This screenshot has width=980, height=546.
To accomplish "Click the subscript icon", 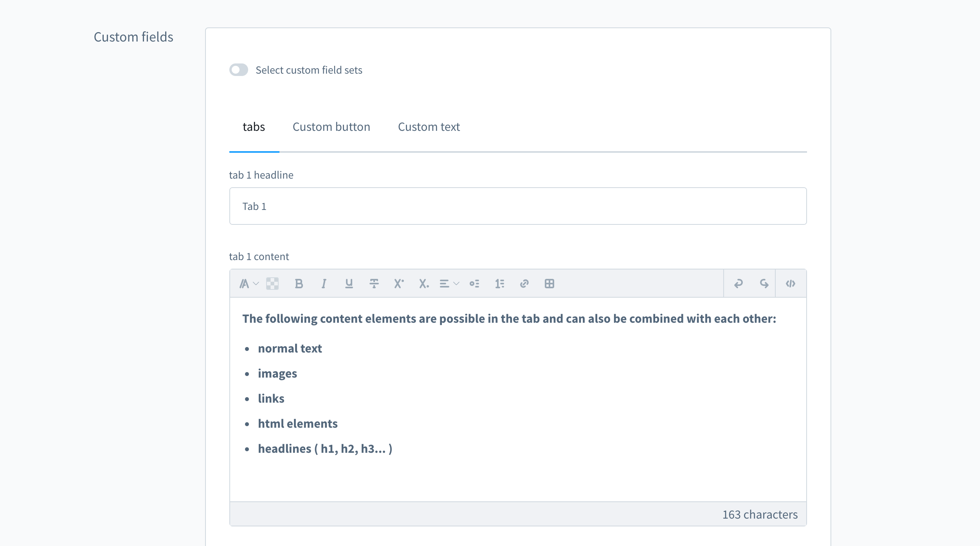I will coord(424,284).
